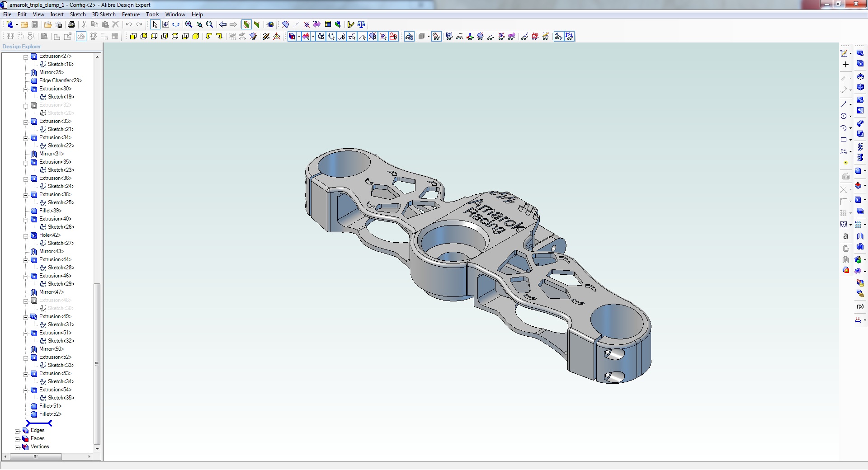
Task: Click the Reference Point plus icon
Action: click(x=846, y=65)
